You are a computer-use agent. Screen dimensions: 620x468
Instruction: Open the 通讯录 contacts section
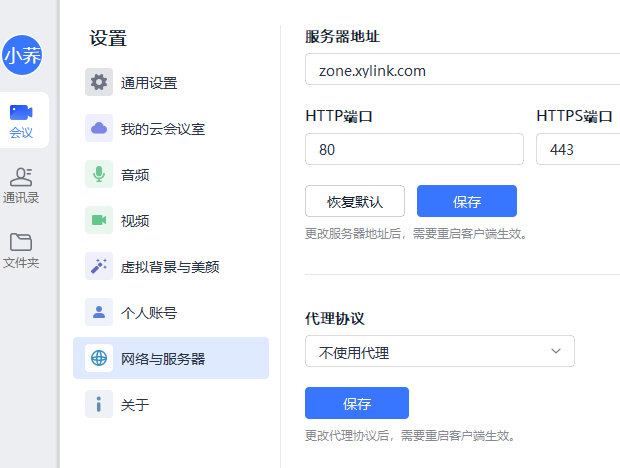tap(21, 185)
